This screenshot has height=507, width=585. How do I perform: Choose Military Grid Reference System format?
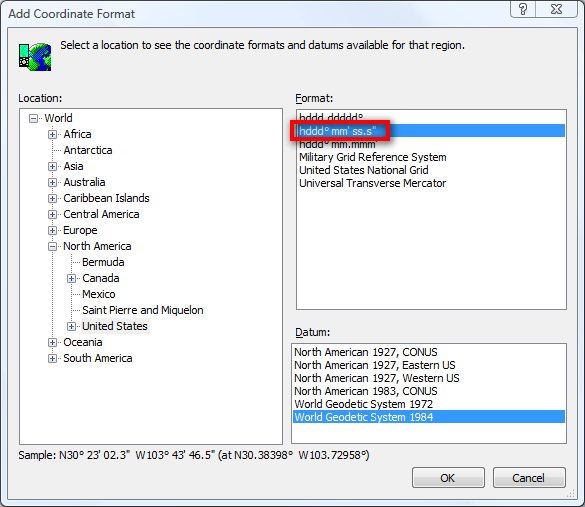[373, 157]
